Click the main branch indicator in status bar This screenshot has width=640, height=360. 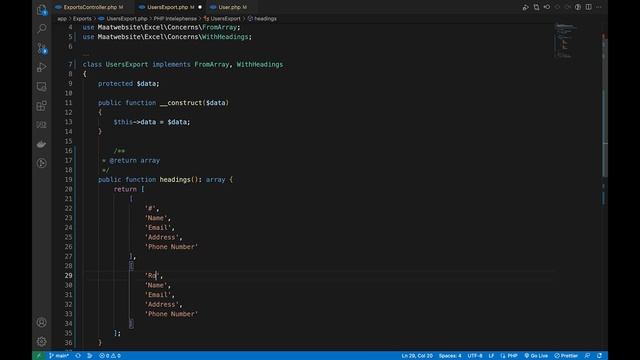coord(59,356)
